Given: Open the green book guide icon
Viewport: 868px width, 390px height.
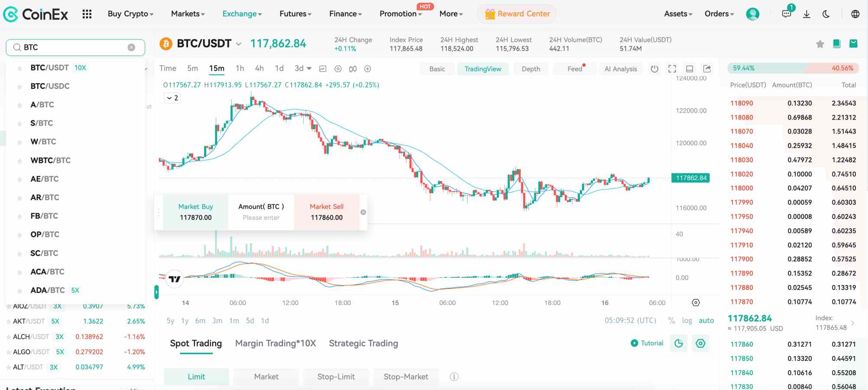Looking at the screenshot, I should (837, 43).
